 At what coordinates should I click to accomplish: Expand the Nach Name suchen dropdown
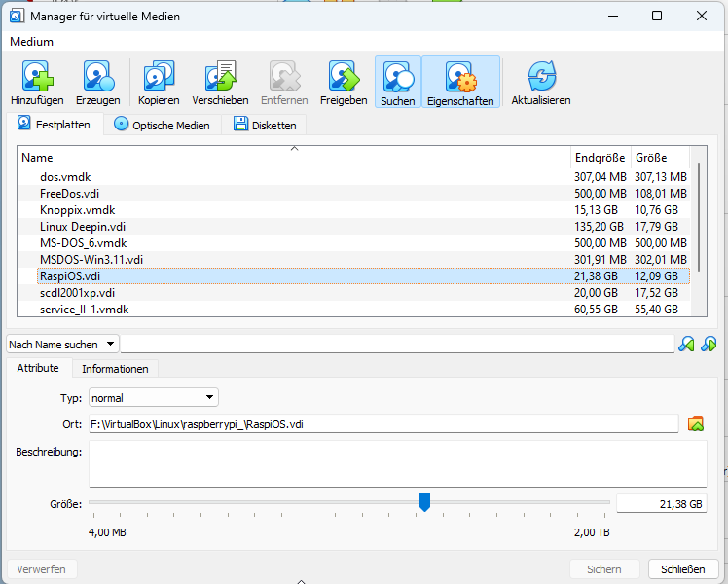[x=62, y=344]
